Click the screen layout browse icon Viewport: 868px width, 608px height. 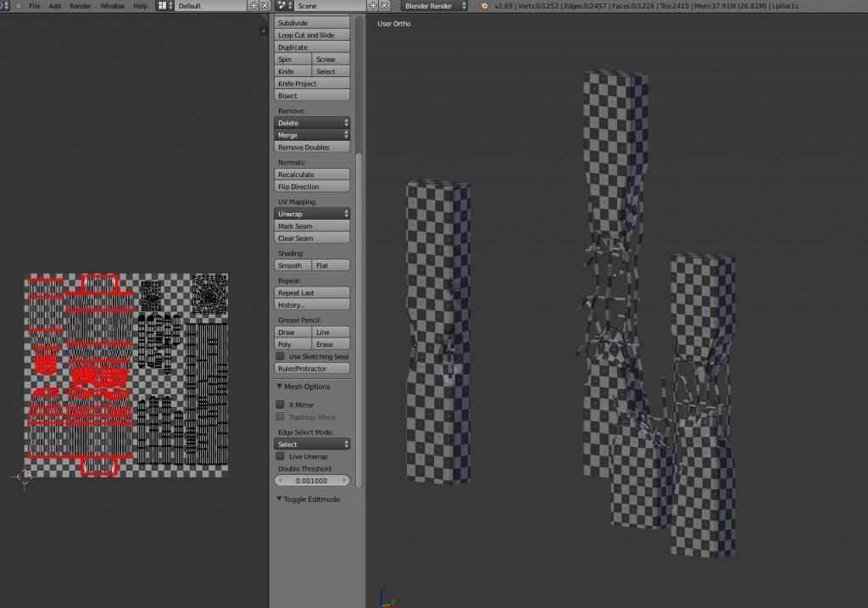coord(164,6)
